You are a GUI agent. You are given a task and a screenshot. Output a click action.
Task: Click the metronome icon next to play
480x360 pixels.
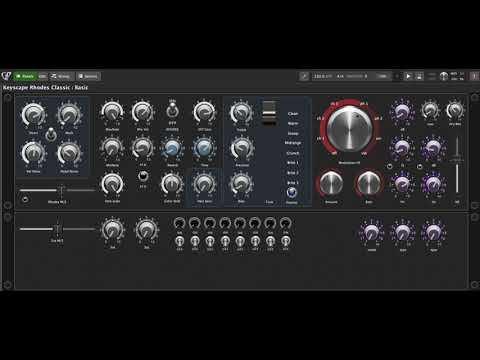point(419,76)
